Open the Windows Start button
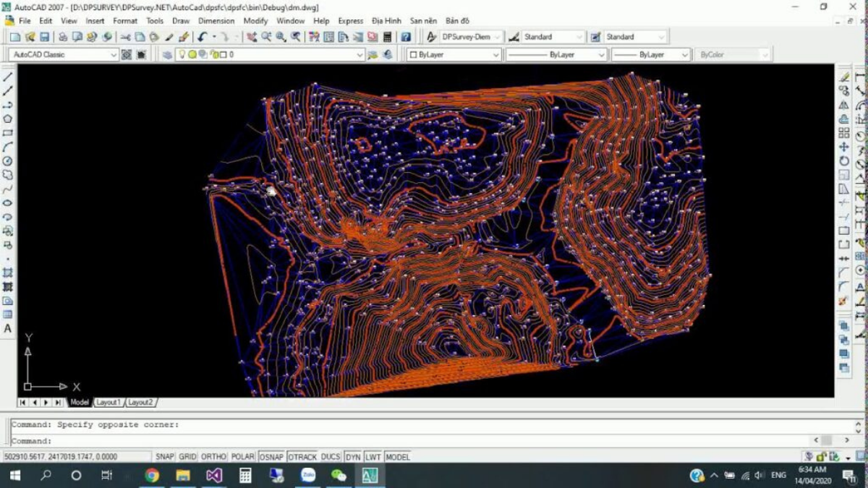868x488 pixels. click(x=14, y=476)
